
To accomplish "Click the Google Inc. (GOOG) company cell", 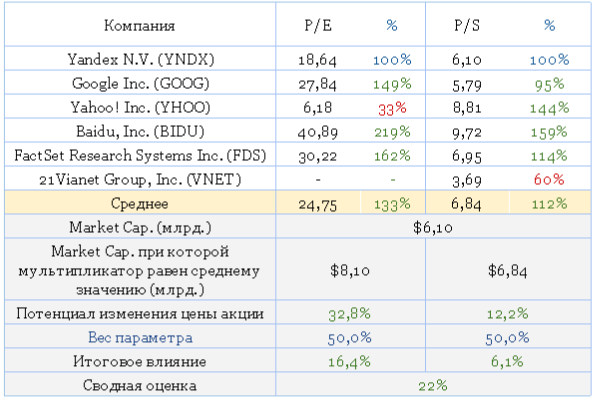I will 141,84.
